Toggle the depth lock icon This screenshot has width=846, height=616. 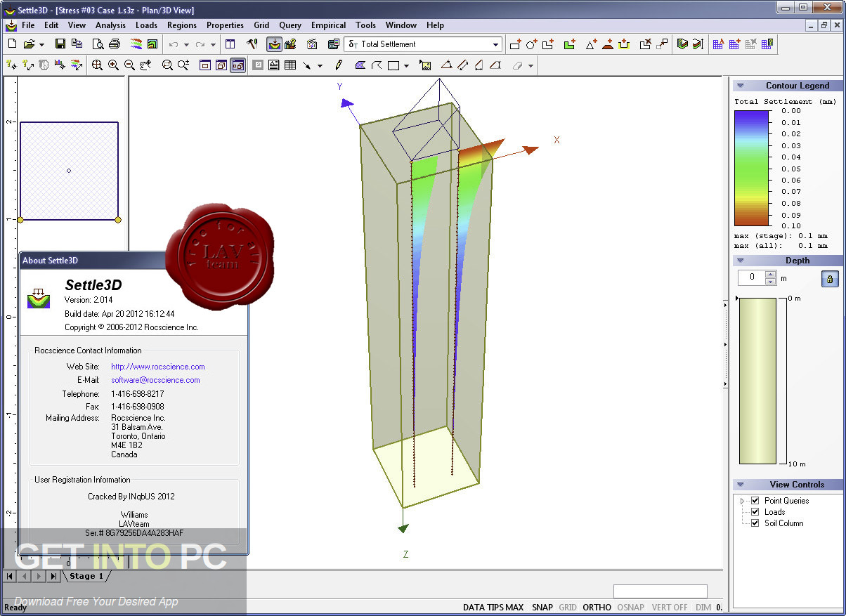[x=829, y=279]
